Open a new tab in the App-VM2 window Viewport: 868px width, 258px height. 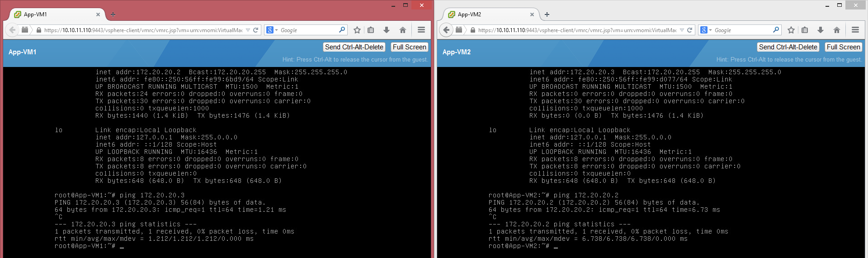click(547, 14)
